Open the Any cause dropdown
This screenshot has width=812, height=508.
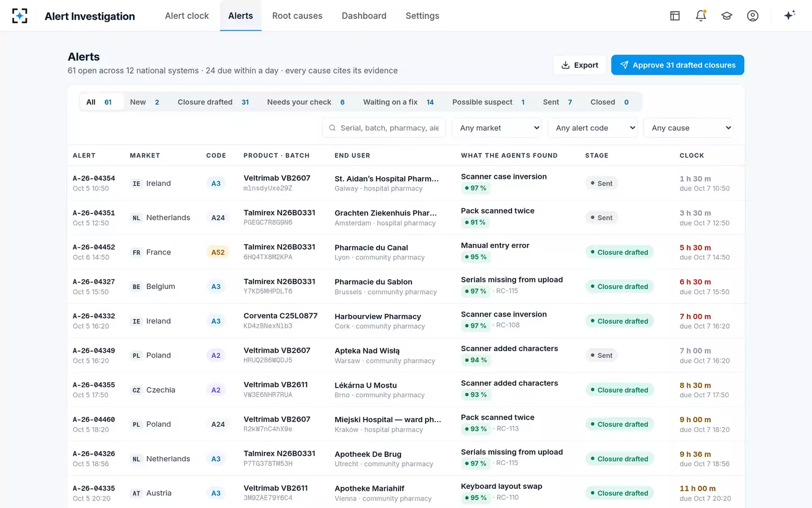coord(689,128)
